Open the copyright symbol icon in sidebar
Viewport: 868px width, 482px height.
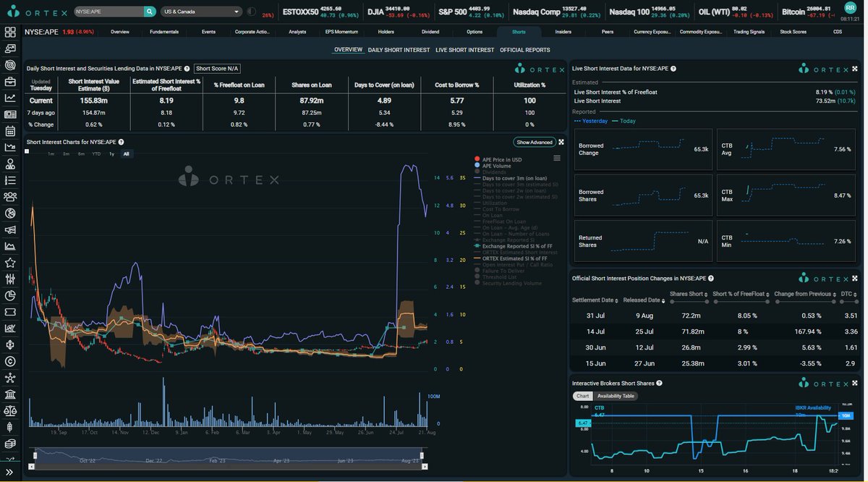(x=10, y=361)
